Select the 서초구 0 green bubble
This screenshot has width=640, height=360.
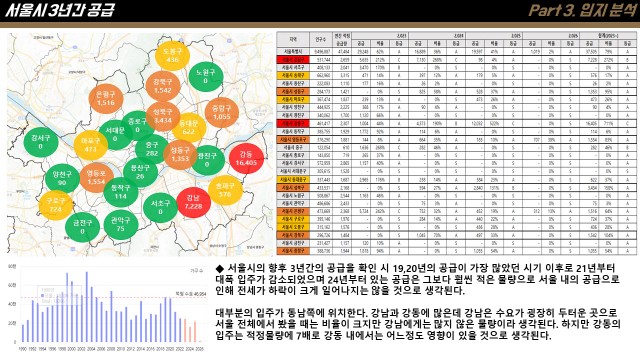(160, 207)
